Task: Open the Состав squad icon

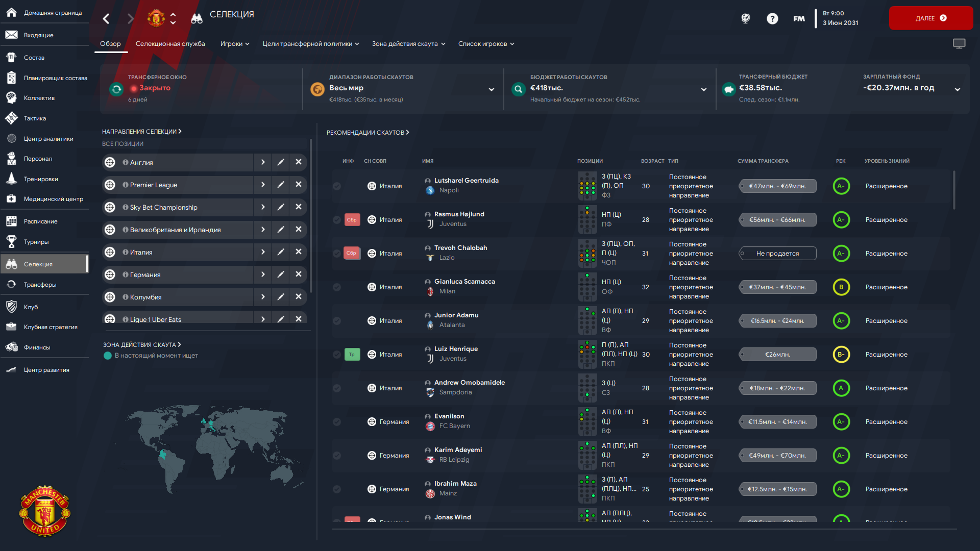Action: (11, 57)
